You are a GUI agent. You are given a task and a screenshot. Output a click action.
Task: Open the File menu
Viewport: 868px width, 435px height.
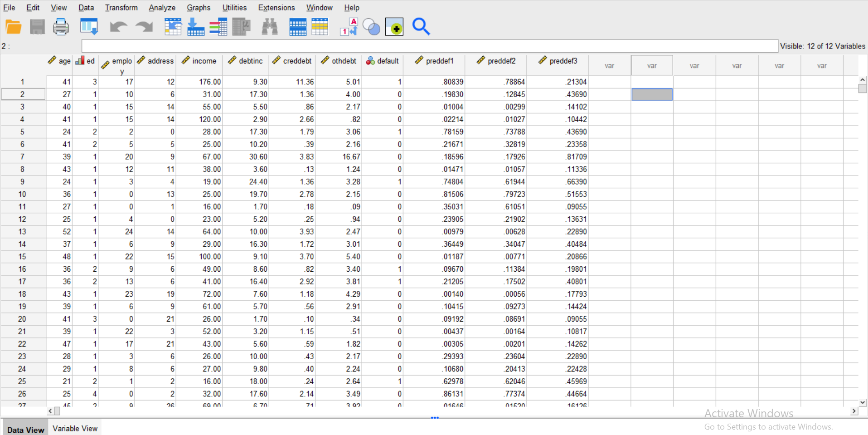(x=9, y=8)
